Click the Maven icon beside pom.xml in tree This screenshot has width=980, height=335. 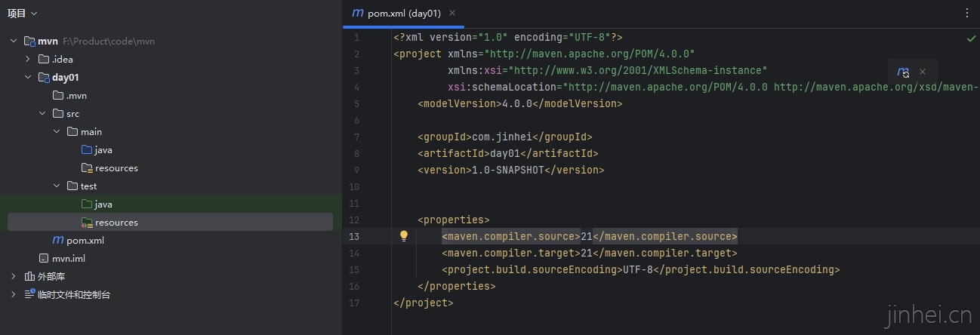(58, 240)
